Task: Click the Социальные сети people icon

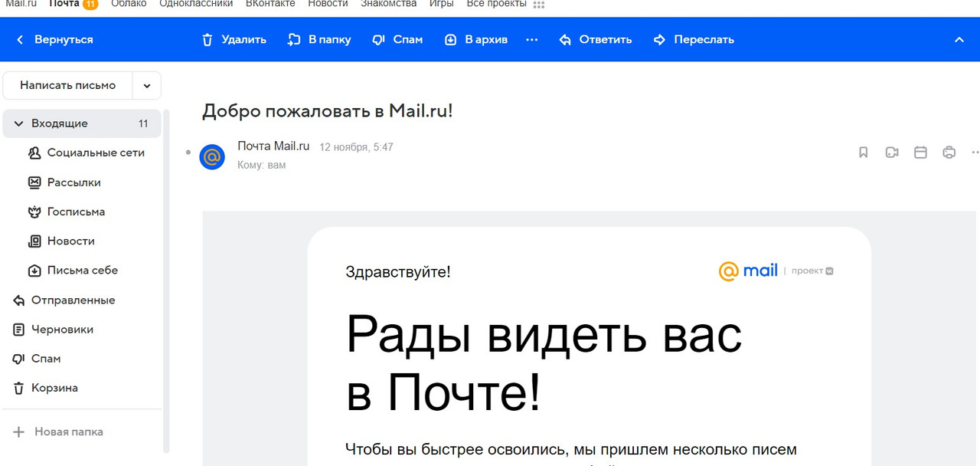Action: [x=34, y=153]
